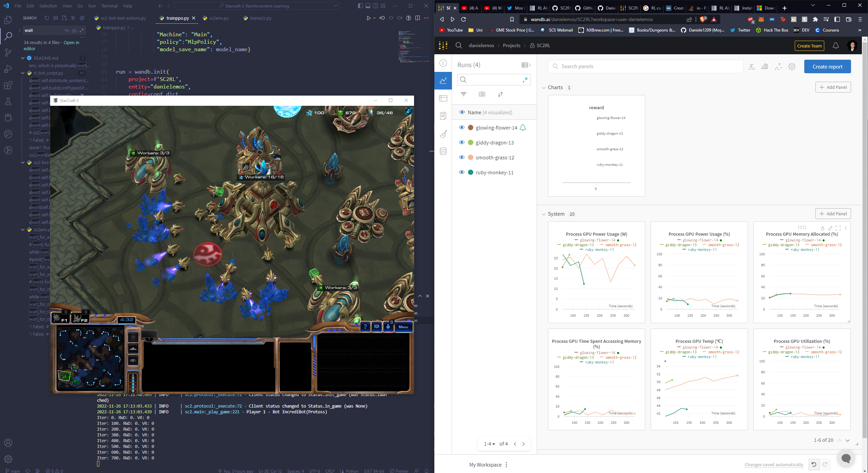Toggle visibility of ruby-monkey-11 run
868x473 pixels.
(x=461, y=172)
